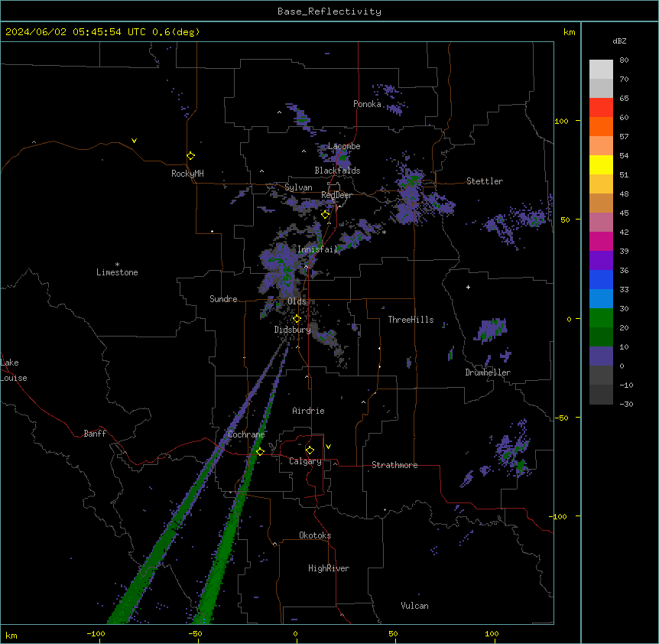This screenshot has height=644, width=659.
Task: Click the yellow diamond marker above Calgary
Action: [310, 450]
